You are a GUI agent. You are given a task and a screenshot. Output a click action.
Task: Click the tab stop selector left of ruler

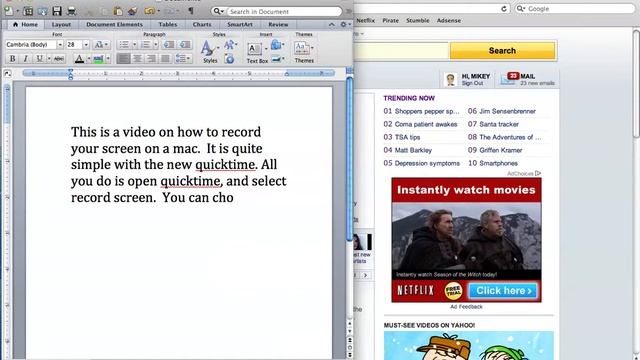point(7,73)
